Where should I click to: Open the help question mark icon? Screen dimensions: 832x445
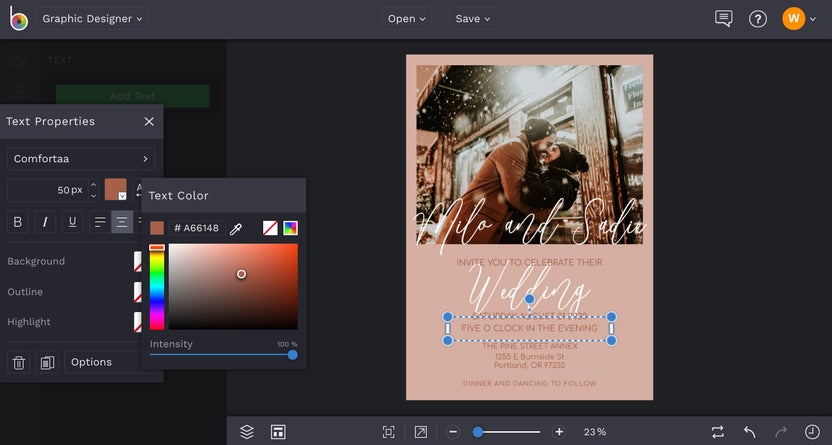758,19
